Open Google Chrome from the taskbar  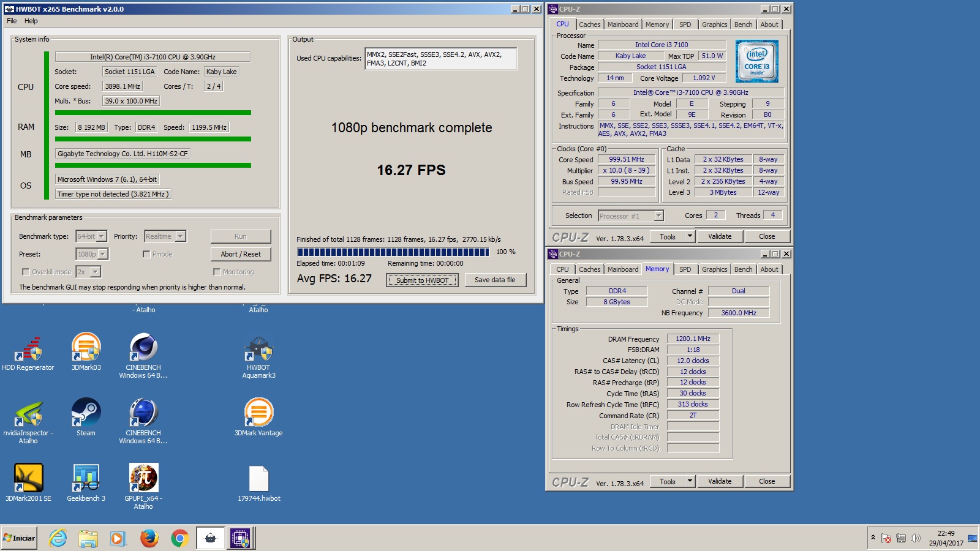(x=179, y=538)
